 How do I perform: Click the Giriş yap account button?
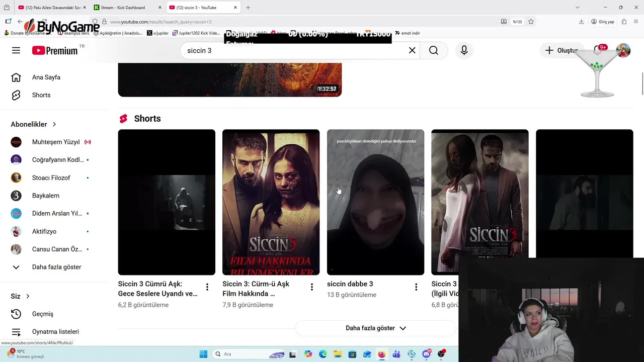[603, 22]
